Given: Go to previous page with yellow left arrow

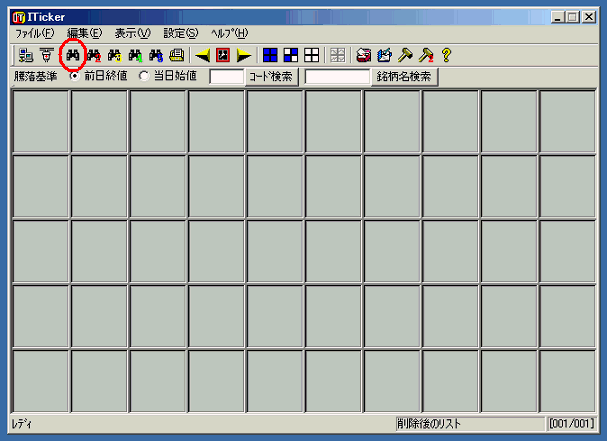Looking at the screenshot, I should coord(202,55).
